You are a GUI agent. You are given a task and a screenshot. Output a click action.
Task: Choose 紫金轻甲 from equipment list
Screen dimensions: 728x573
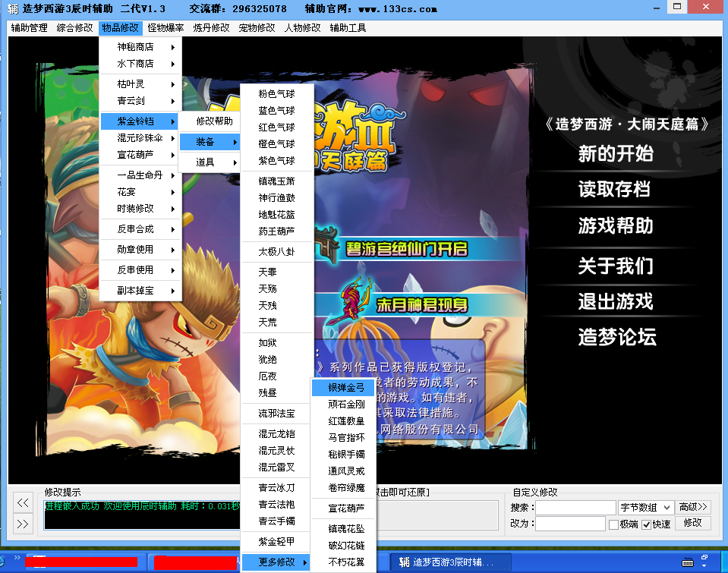tap(277, 541)
